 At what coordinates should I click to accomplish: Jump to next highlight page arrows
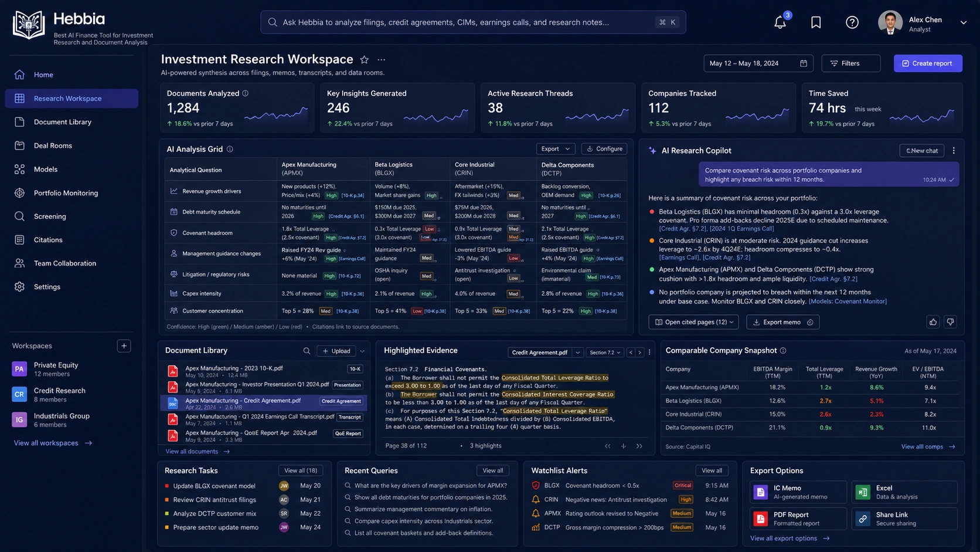coord(639,446)
